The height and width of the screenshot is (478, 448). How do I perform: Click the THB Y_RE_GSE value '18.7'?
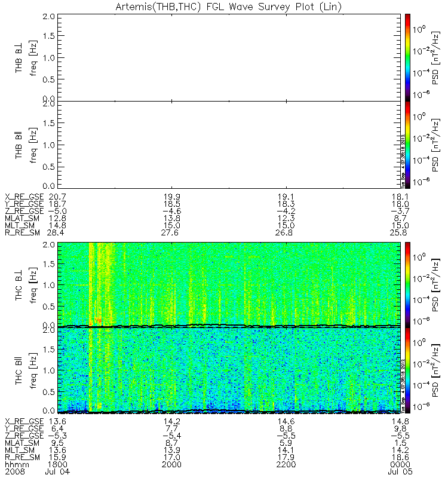(x=57, y=204)
